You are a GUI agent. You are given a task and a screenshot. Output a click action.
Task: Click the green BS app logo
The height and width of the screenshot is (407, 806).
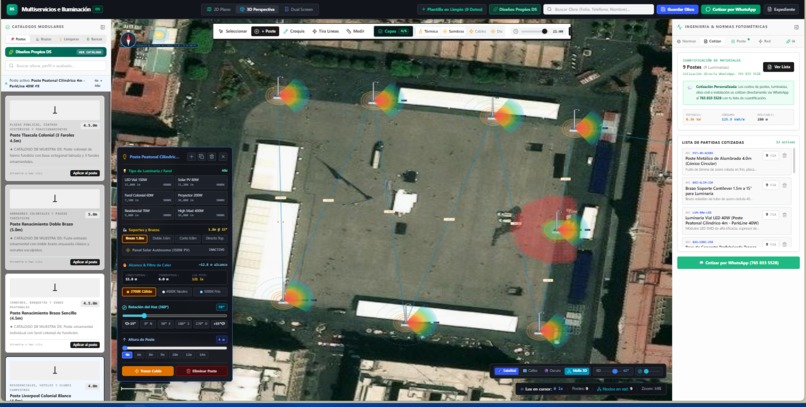pyautogui.click(x=11, y=9)
